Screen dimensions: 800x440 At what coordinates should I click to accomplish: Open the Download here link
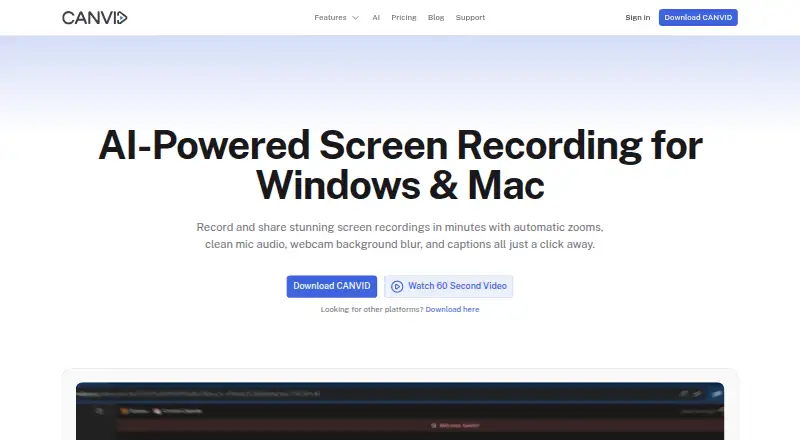click(452, 309)
